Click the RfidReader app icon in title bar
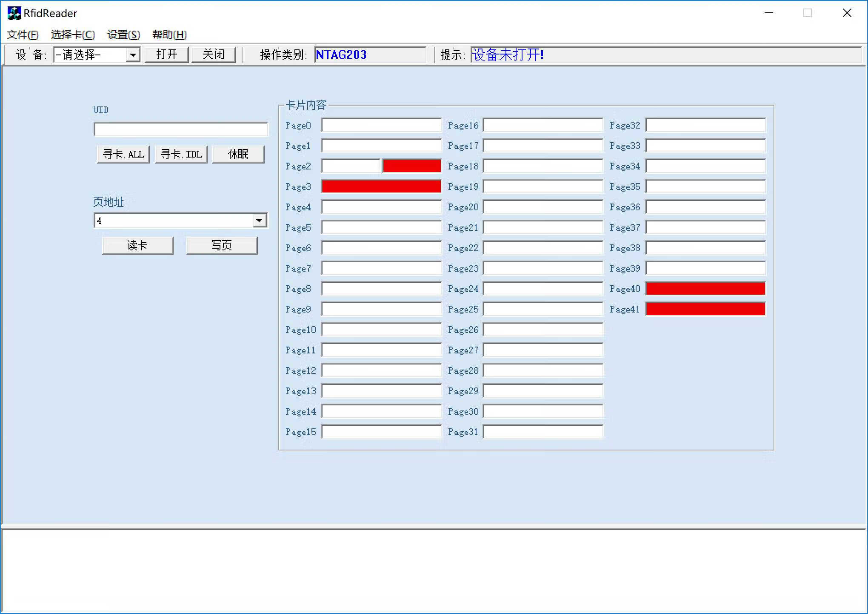The width and height of the screenshot is (868, 614). point(14,13)
